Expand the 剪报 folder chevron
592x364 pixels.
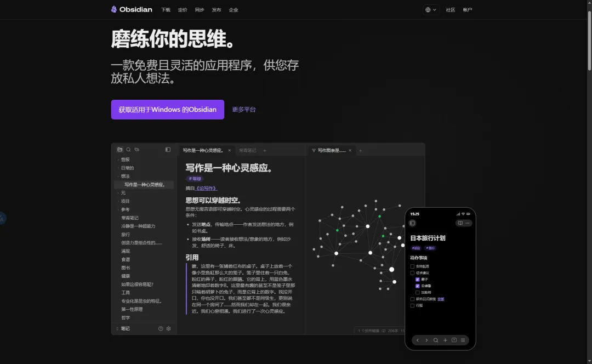point(118,160)
